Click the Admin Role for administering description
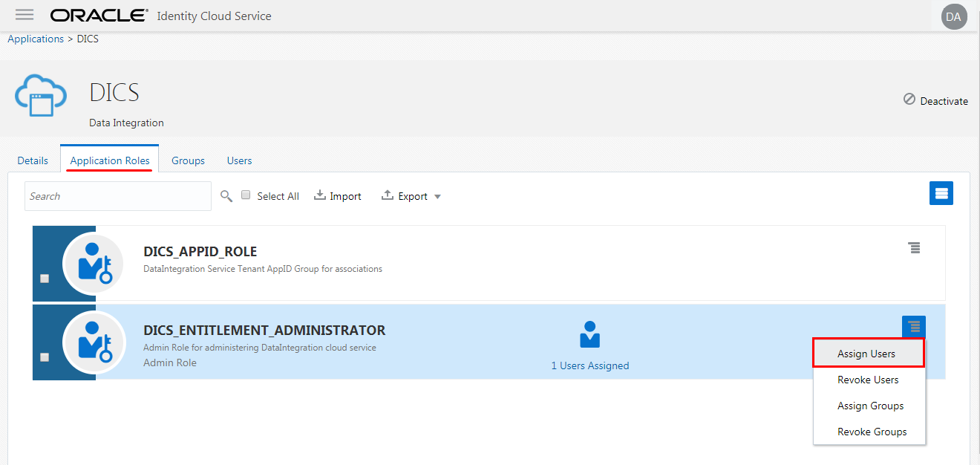 click(260, 348)
